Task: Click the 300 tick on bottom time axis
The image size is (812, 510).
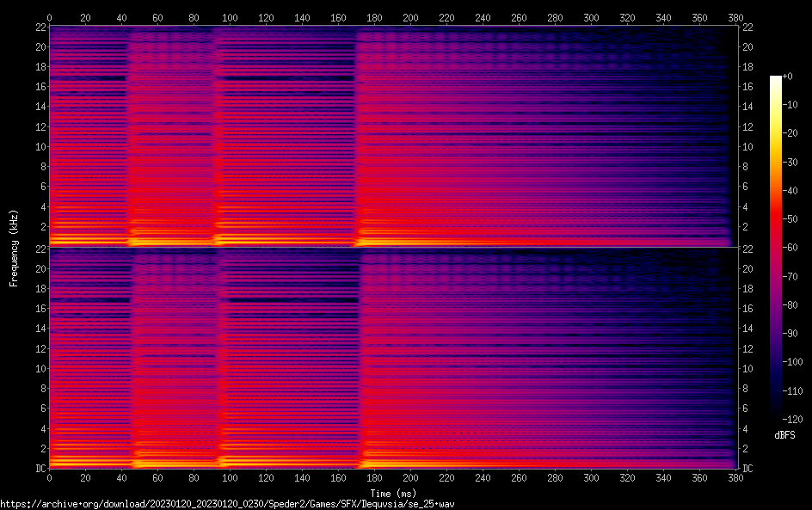Action: point(591,478)
